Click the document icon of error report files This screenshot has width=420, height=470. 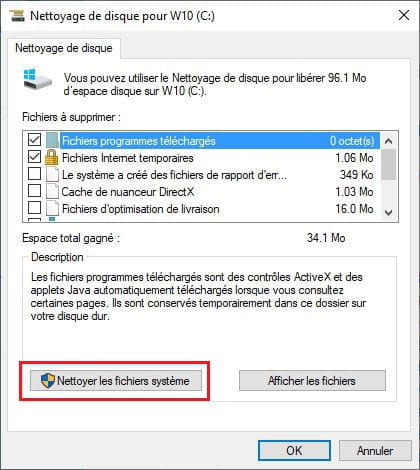point(52,175)
